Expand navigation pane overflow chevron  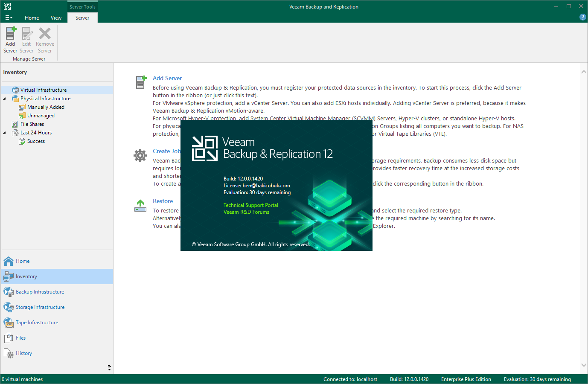pos(109,367)
